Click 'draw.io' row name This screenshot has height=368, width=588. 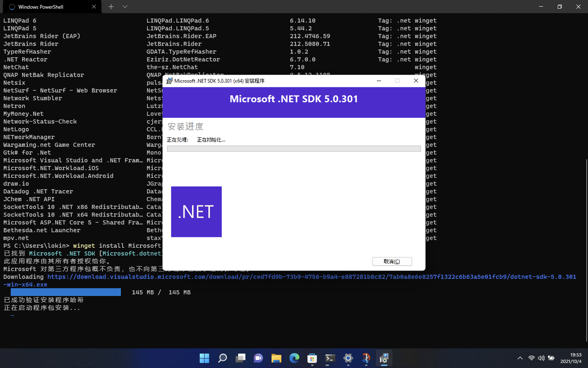pos(16,184)
